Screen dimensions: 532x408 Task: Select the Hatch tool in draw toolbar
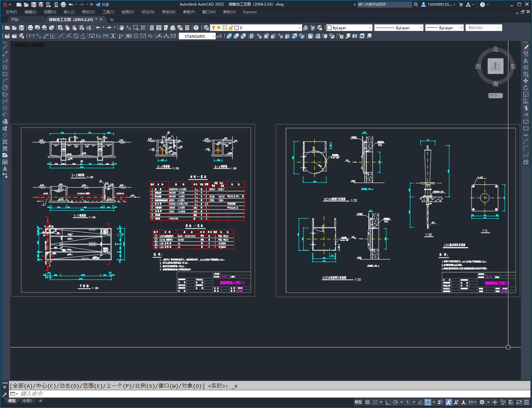[5, 142]
